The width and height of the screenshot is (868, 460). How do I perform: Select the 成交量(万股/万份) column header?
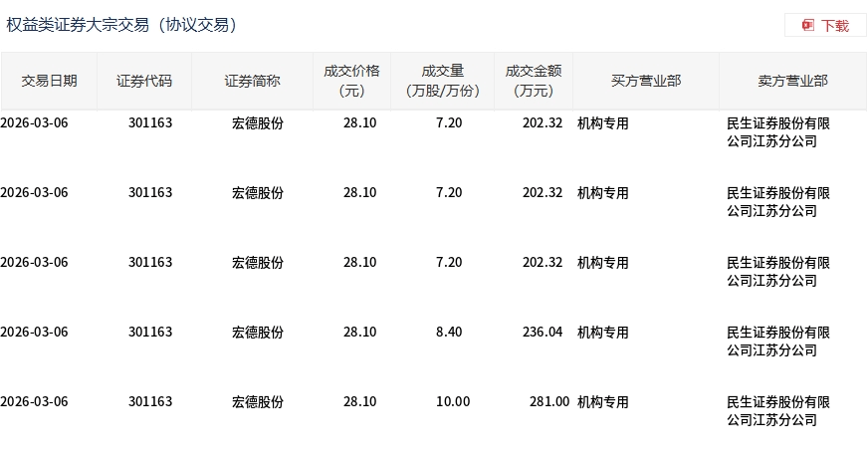point(442,81)
